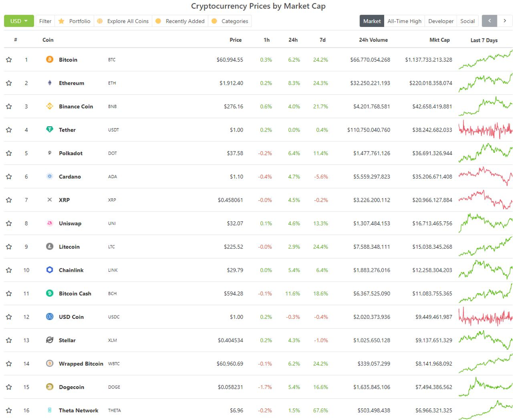Sort by the Price column header
The image size is (529, 420).
tap(235, 40)
